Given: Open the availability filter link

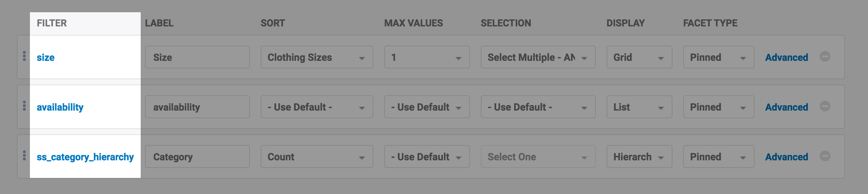Looking at the screenshot, I should pos(60,107).
